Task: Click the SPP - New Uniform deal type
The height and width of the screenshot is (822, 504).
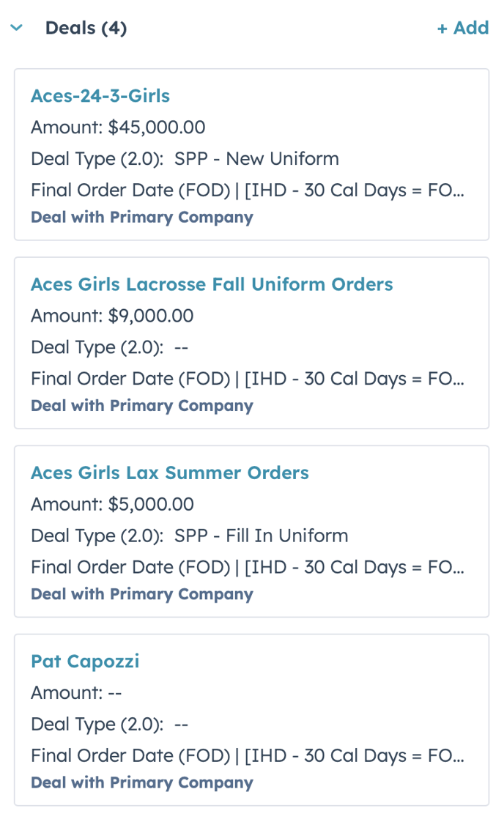Action: point(256,159)
